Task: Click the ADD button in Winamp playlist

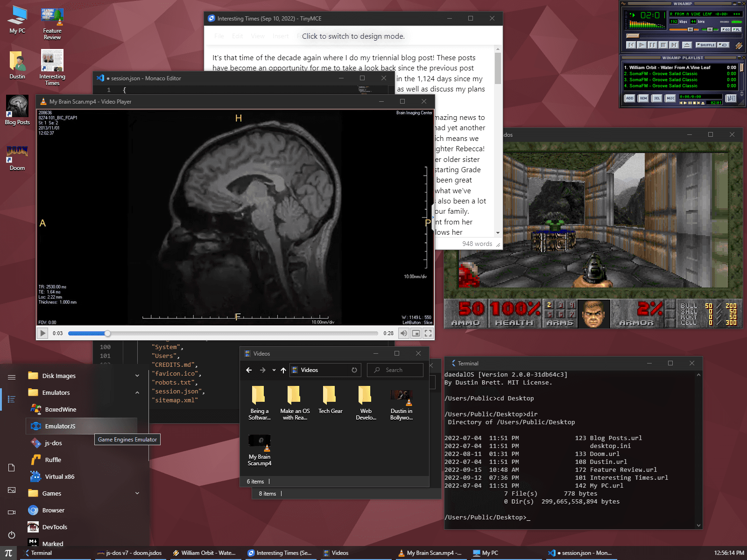Action: (629, 98)
